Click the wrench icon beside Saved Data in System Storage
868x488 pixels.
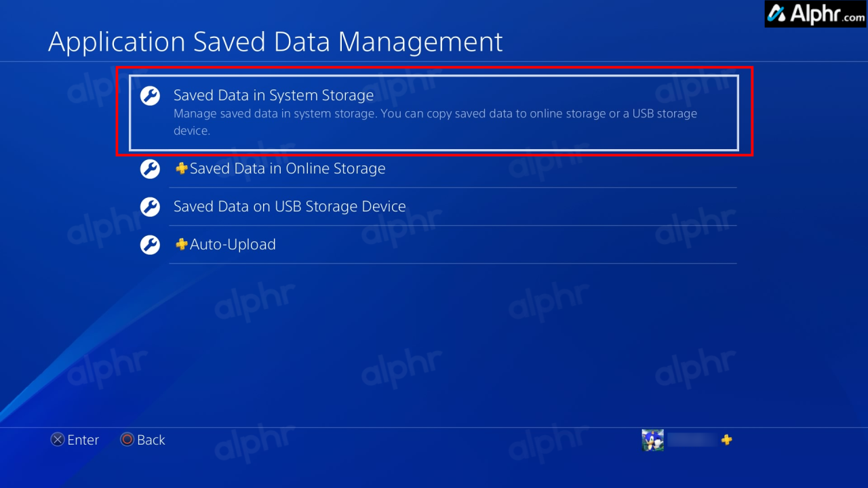click(149, 96)
